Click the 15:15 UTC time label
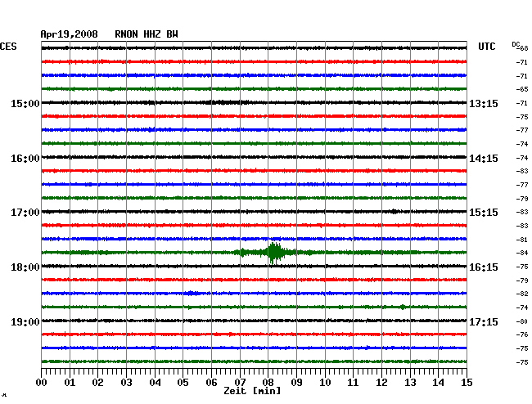532x404 pixels. pos(484,213)
